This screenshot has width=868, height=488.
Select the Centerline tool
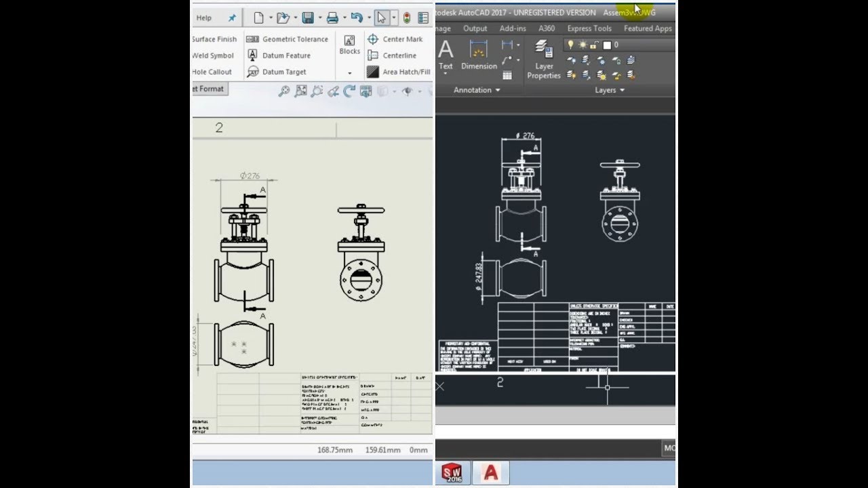click(x=391, y=56)
